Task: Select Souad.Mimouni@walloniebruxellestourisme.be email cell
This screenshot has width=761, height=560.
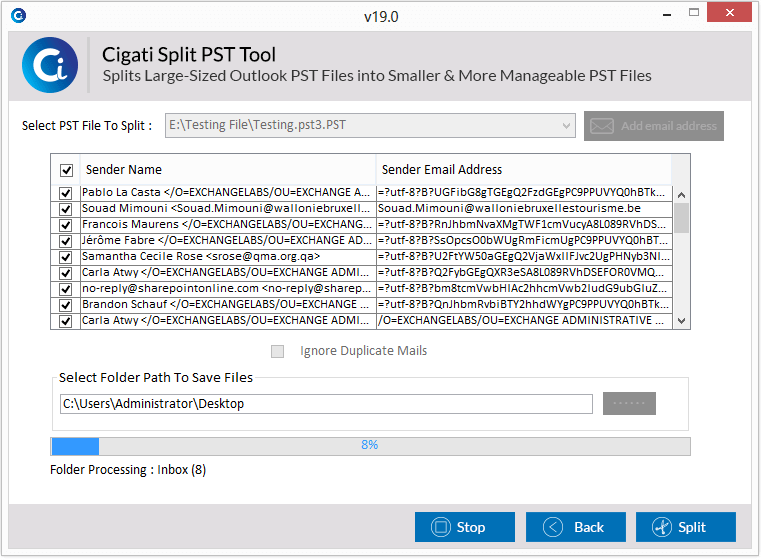Action: pyautogui.click(x=525, y=209)
